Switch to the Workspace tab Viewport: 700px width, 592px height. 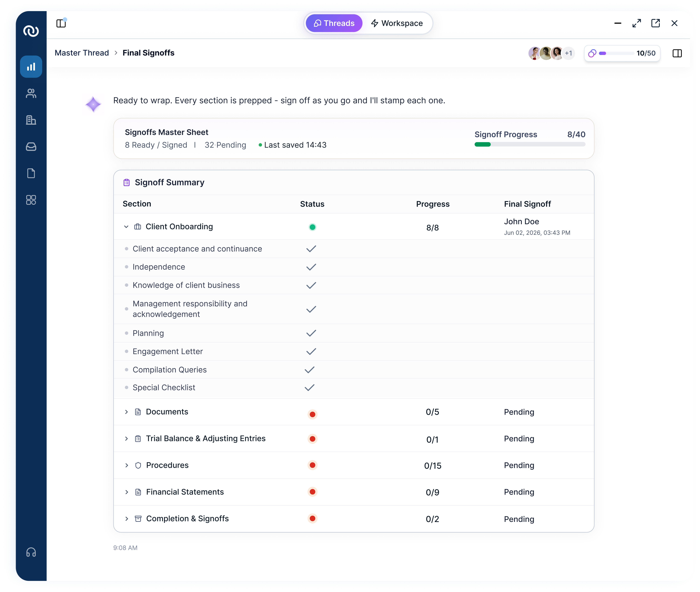pyautogui.click(x=397, y=23)
